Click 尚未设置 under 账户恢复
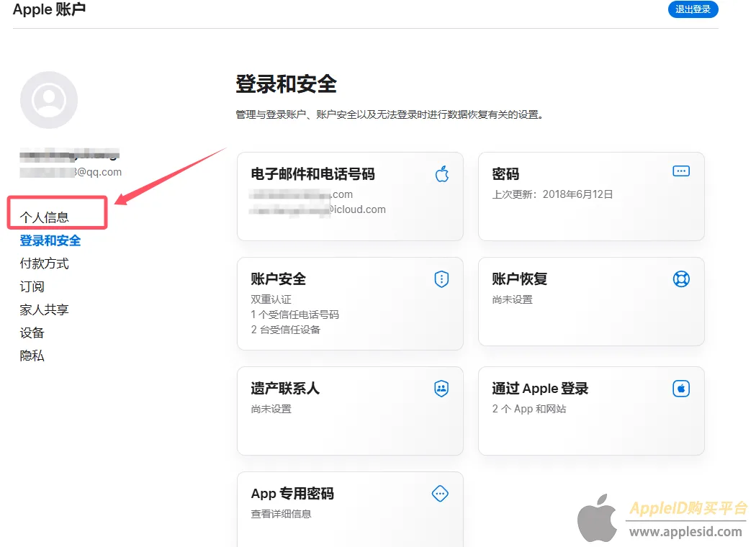This screenshot has height=547, width=756. (x=512, y=299)
